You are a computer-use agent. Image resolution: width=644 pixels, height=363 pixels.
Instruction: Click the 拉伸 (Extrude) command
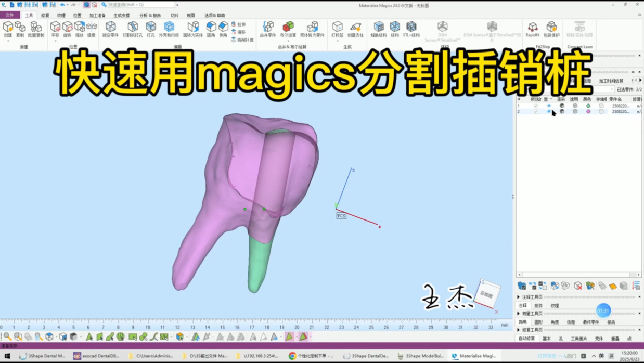pos(238,24)
